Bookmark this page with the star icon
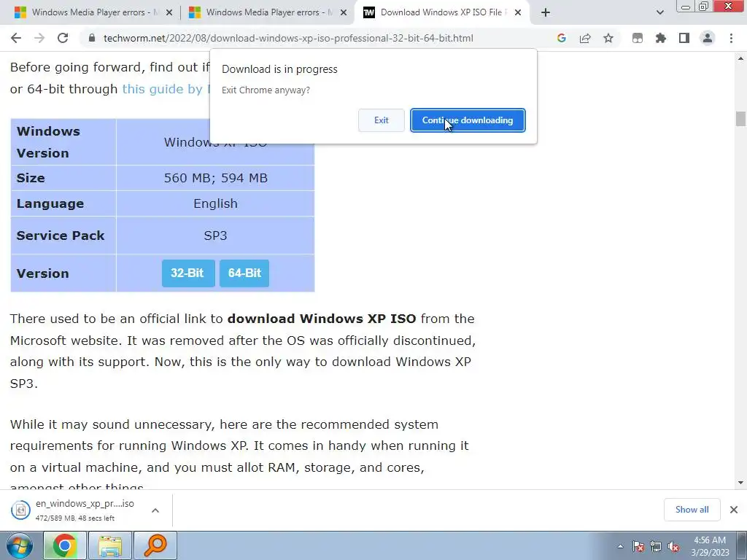Image resolution: width=747 pixels, height=560 pixels. pos(608,38)
